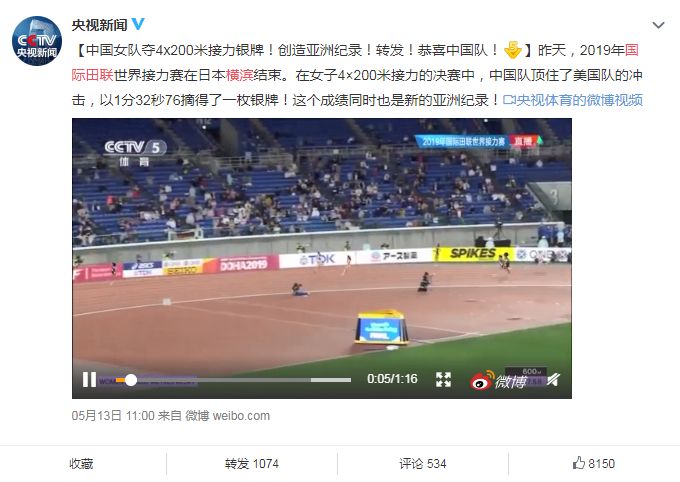Click the 收藏 favorite button
Image resolution: width=680 pixels, height=482 pixels.
81,464
